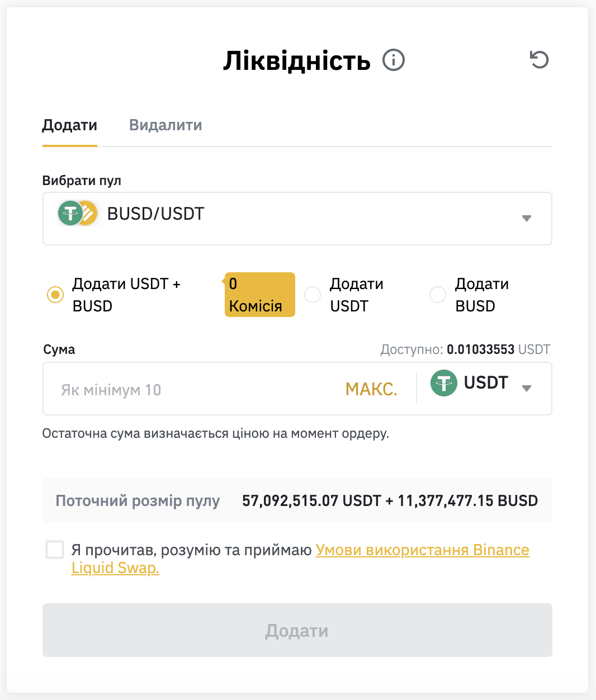
Task: Select the Додати USDT + BUSD radio option
Action: tap(55, 295)
